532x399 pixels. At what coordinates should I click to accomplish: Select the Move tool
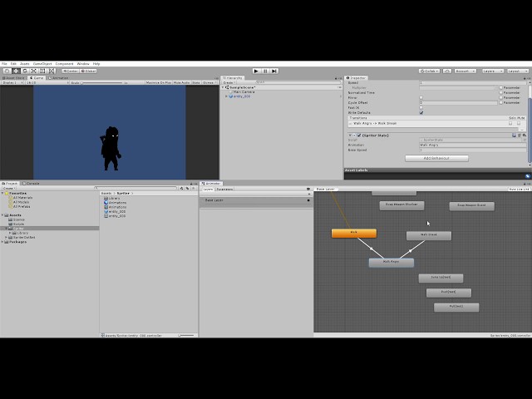click(x=16, y=71)
